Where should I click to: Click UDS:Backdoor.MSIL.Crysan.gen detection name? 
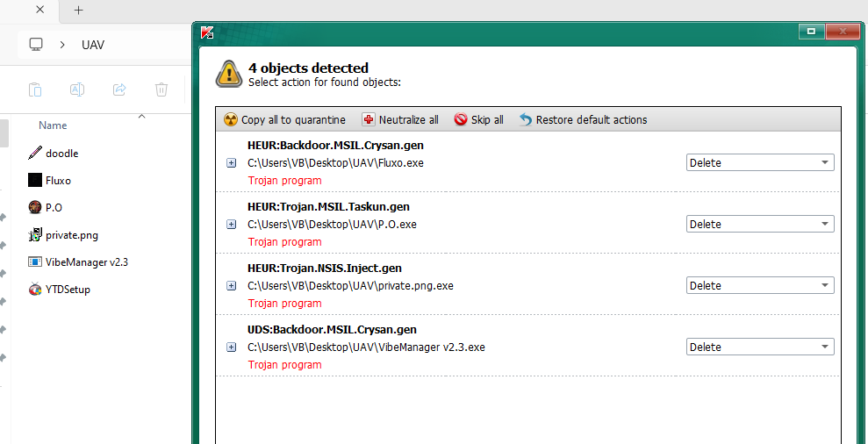(x=332, y=330)
